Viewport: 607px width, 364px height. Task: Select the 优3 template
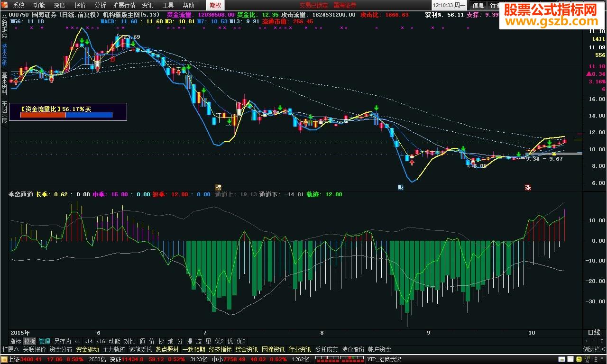241,341
